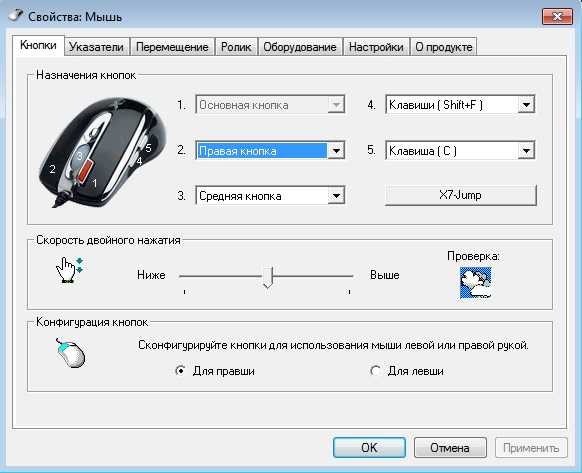Select the 'Для левши' radio button
The height and width of the screenshot is (473, 582).
point(375,371)
